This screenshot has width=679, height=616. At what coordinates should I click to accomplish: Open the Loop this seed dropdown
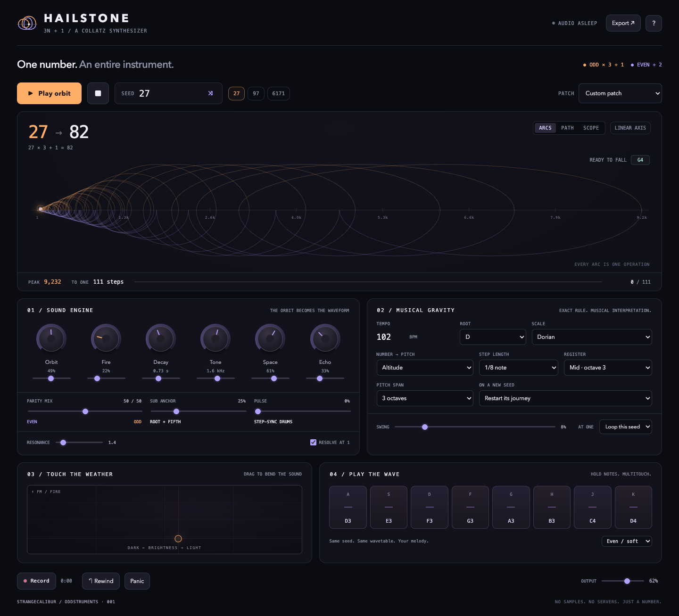click(626, 427)
